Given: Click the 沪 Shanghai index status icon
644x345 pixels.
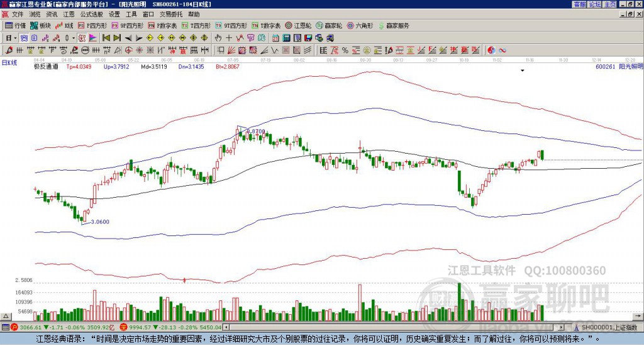Looking at the screenshot, I should (14, 327).
